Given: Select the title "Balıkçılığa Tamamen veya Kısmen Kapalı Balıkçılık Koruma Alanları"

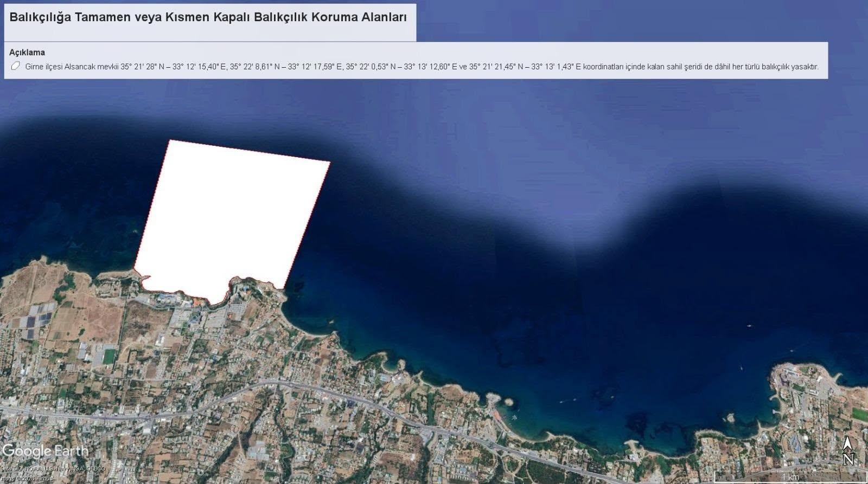Looking at the screenshot, I should [x=208, y=17].
